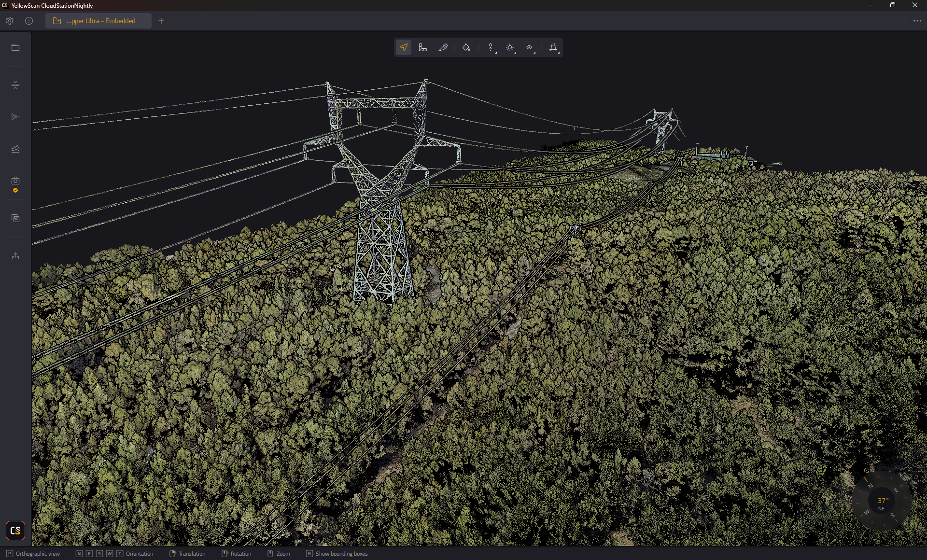
Task: Open the project folder sidebar panel
Action: [15, 47]
